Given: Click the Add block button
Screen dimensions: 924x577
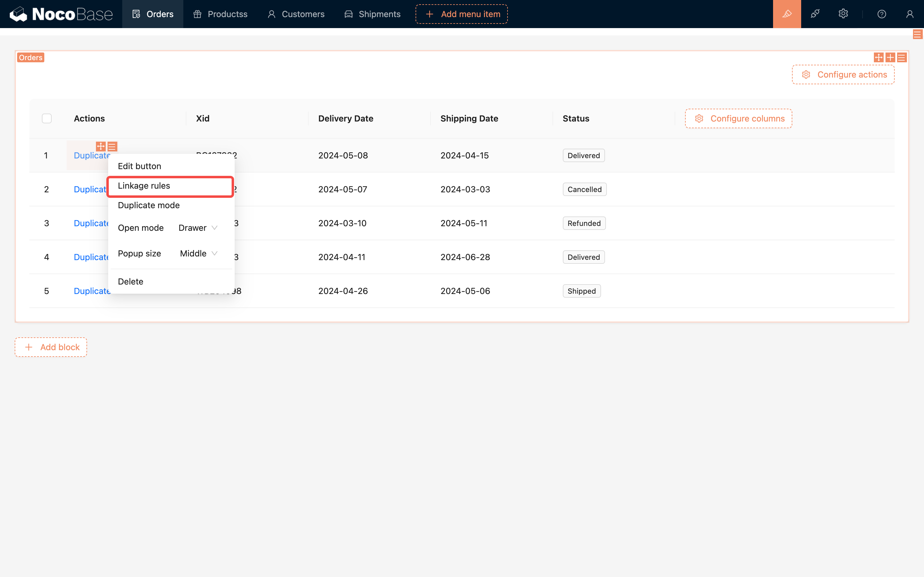Looking at the screenshot, I should [51, 347].
